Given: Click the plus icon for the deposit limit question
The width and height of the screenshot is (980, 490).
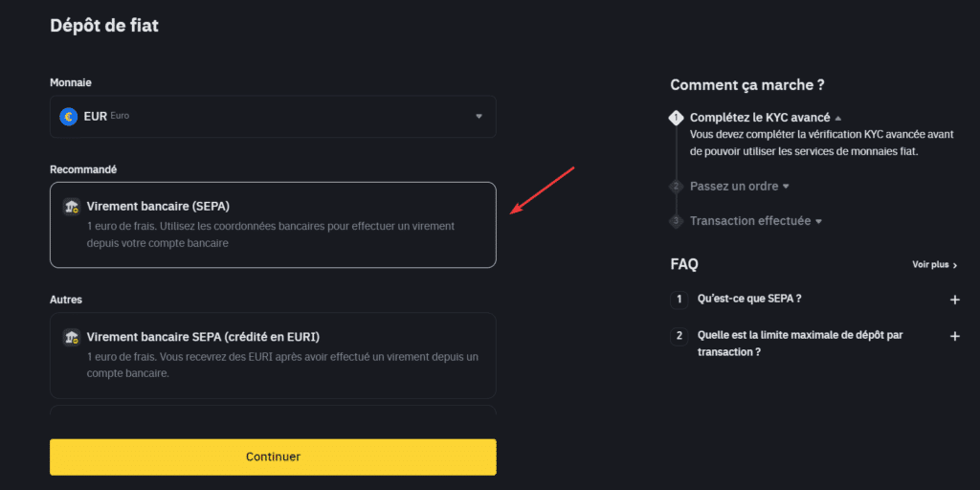Looking at the screenshot, I should click(x=954, y=336).
